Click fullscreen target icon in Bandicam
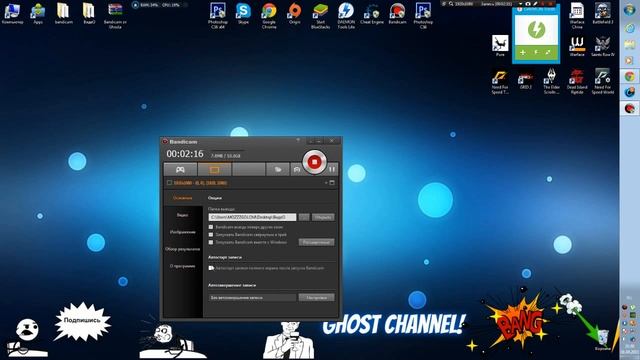The image size is (640, 360). [x=332, y=183]
